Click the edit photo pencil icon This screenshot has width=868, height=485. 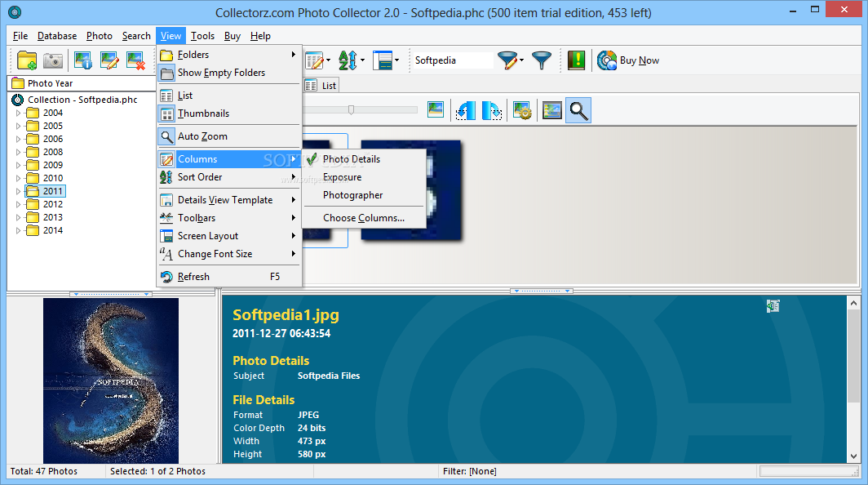pos(109,60)
